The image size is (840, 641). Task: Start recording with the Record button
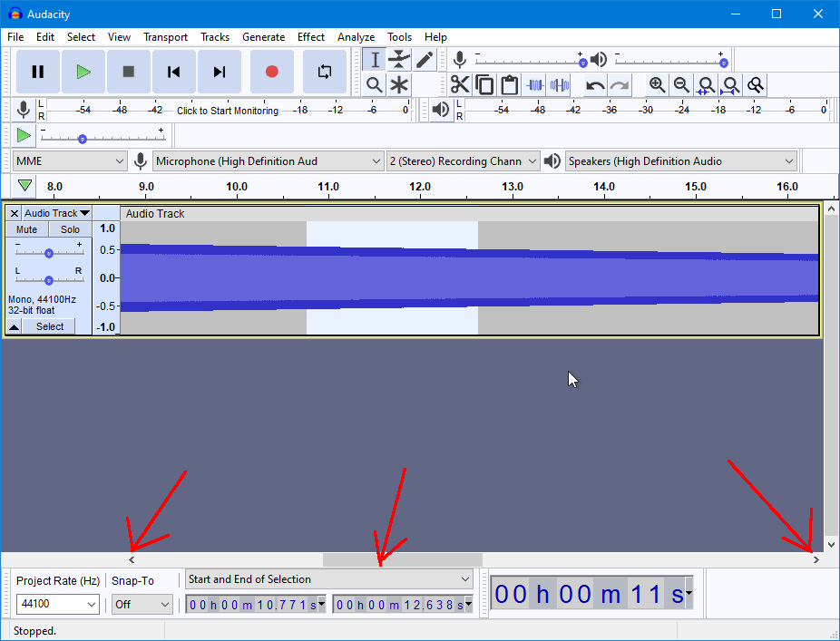coord(271,72)
